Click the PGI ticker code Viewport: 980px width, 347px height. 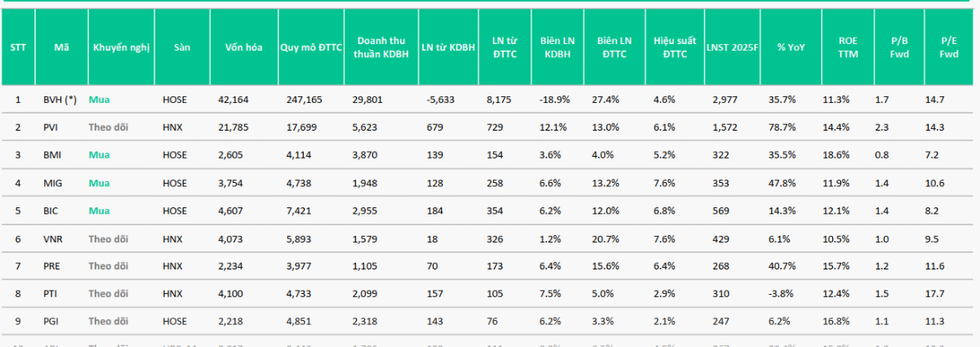pos(51,322)
